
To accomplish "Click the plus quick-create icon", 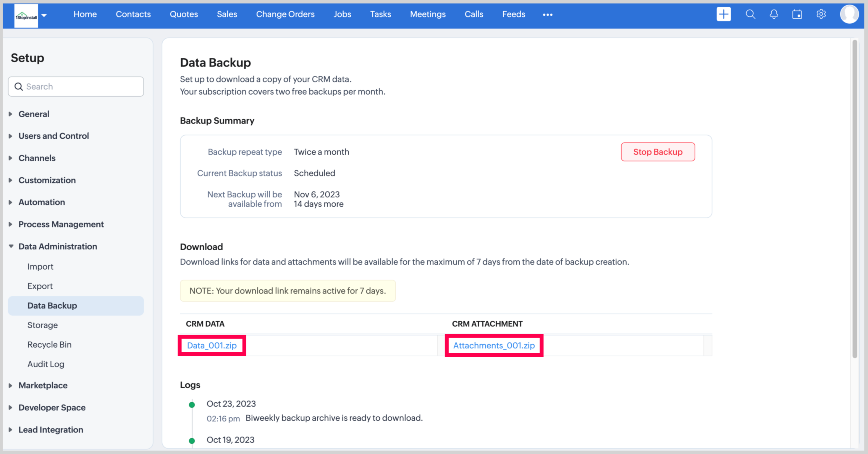I will pos(723,14).
